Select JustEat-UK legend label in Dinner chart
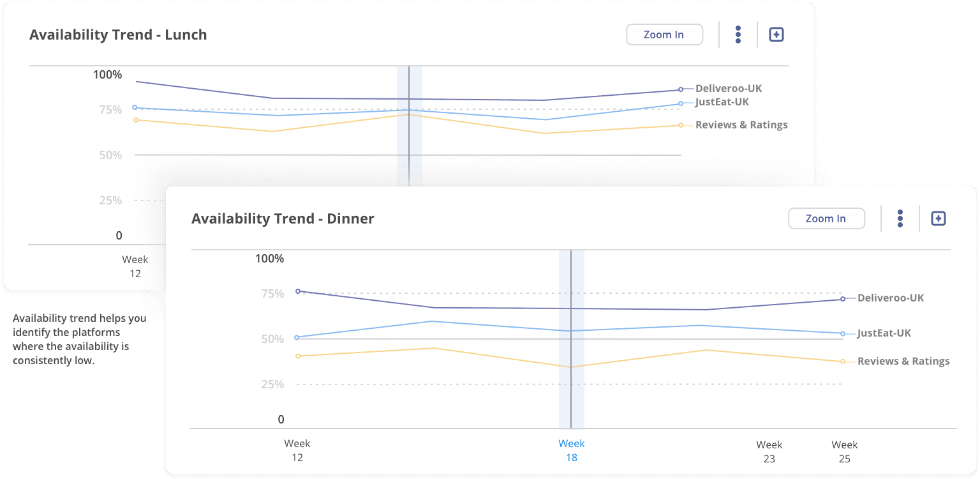980x479 pixels. pyautogui.click(x=884, y=333)
